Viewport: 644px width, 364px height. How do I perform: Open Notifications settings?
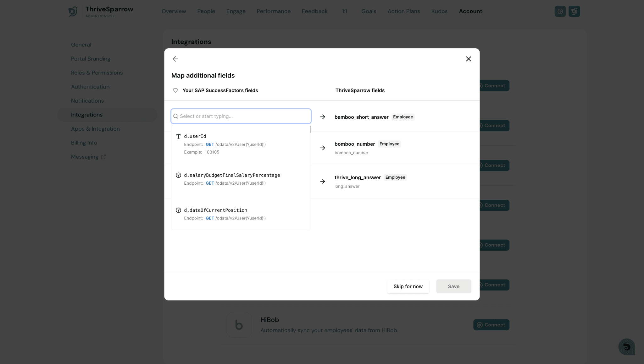87,101
